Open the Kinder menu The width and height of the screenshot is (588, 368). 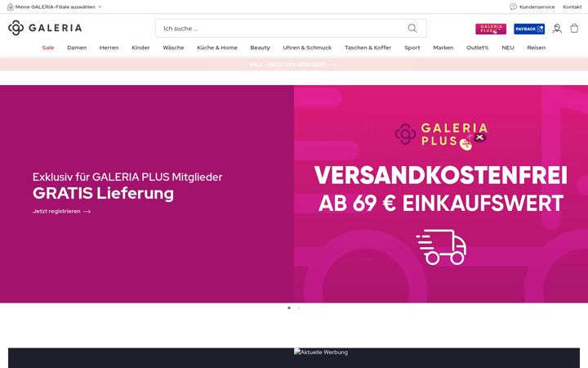(x=140, y=47)
